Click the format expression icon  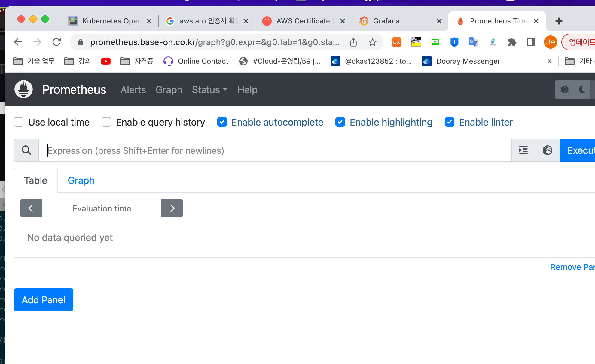pos(523,150)
